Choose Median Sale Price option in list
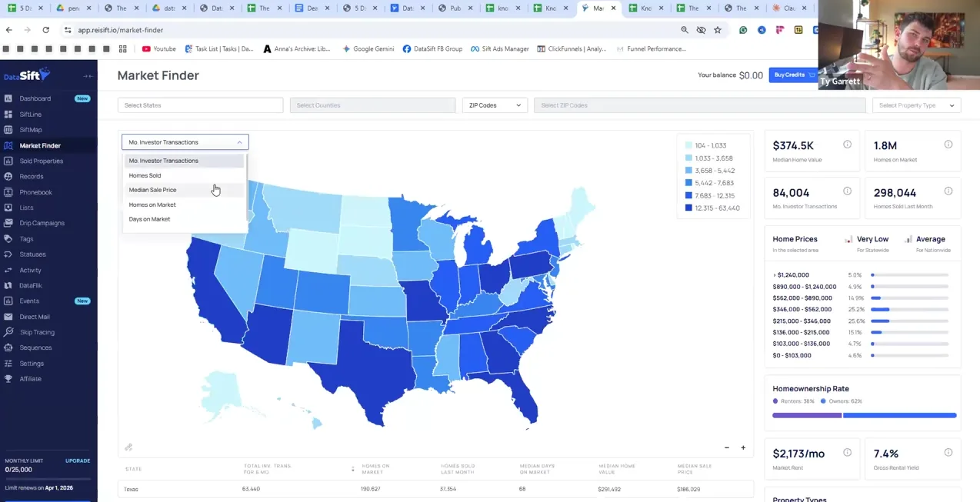Screen dimensions: 980x502 tap(184, 190)
